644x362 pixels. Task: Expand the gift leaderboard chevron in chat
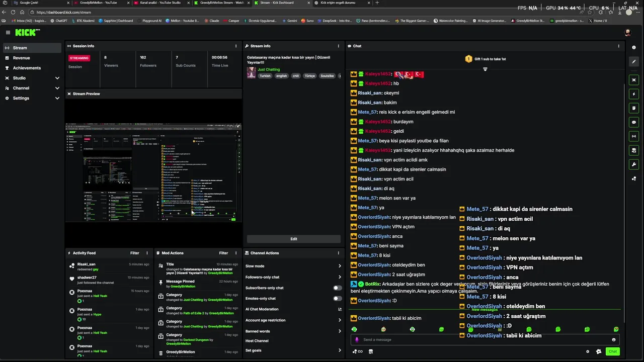485,69
